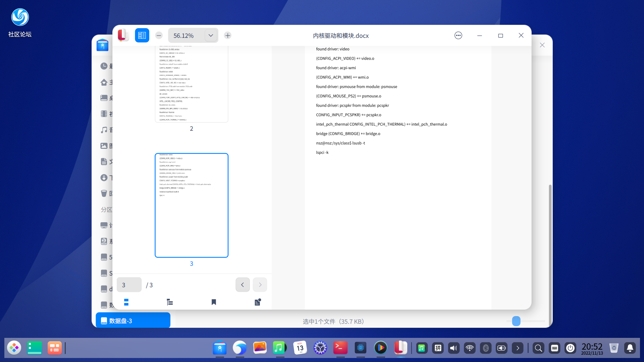Switch to the catalog outline tab
The width and height of the screenshot is (644, 362).
point(170,302)
